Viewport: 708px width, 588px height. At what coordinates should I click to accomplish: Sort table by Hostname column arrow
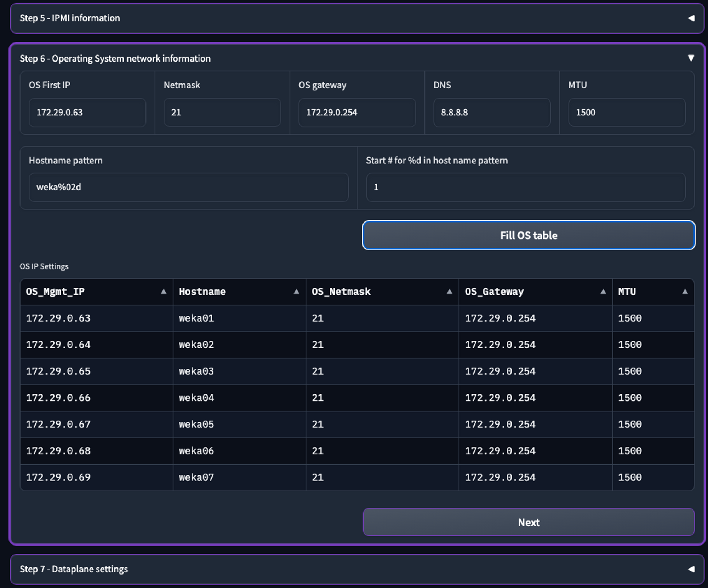[x=296, y=292]
